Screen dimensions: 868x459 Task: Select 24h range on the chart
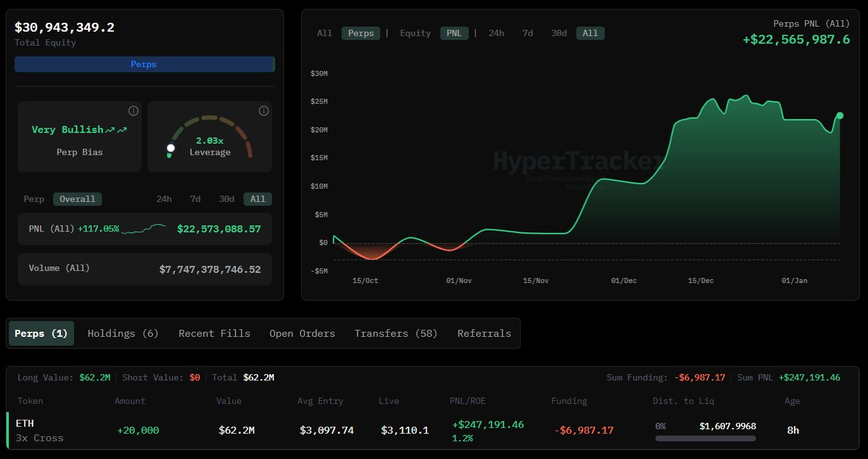tap(496, 34)
